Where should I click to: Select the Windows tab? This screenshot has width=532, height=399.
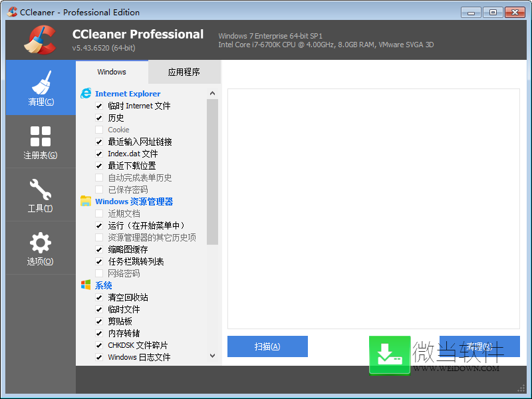(x=112, y=72)
